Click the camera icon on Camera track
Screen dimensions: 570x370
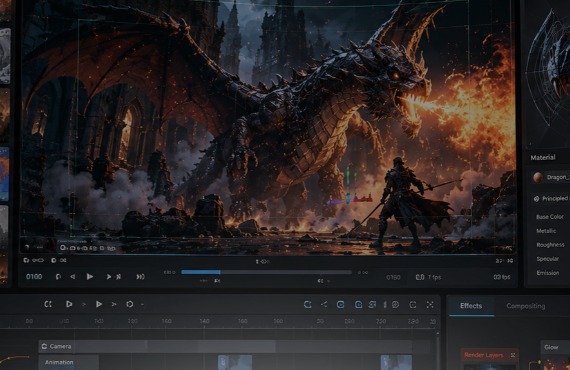(x=44, y=346)
